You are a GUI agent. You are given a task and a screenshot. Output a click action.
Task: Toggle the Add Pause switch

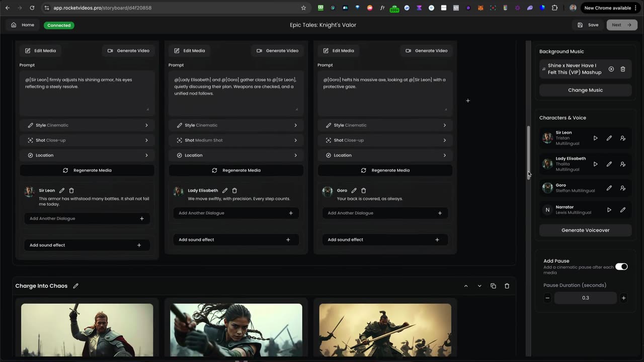click(621, 266)
